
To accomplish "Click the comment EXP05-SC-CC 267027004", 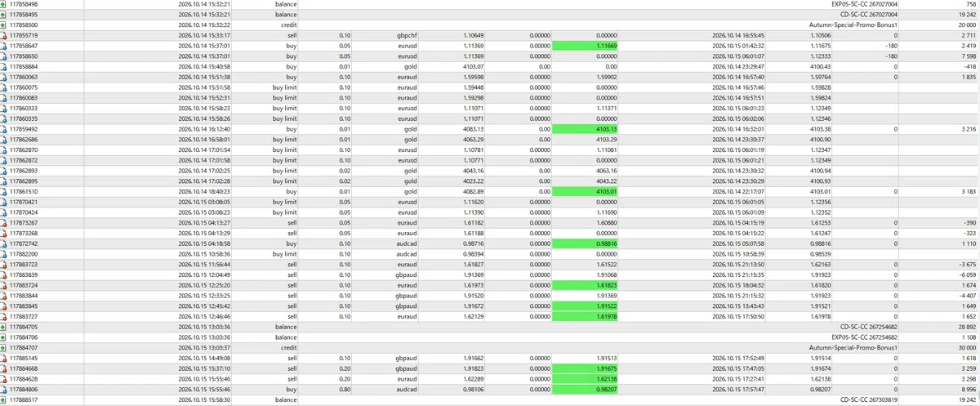I will click(x=864, y=4).
